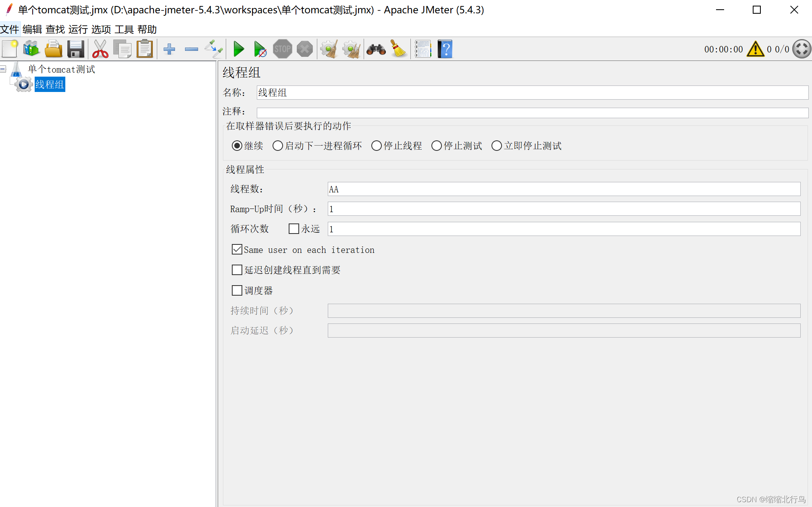Select 单个tomcat测试 test plan node

point(61,69)
